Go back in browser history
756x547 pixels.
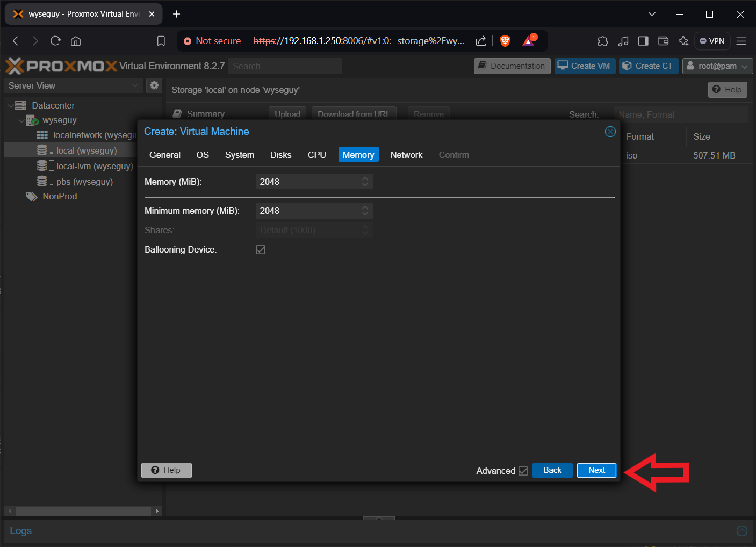point(16,41)
